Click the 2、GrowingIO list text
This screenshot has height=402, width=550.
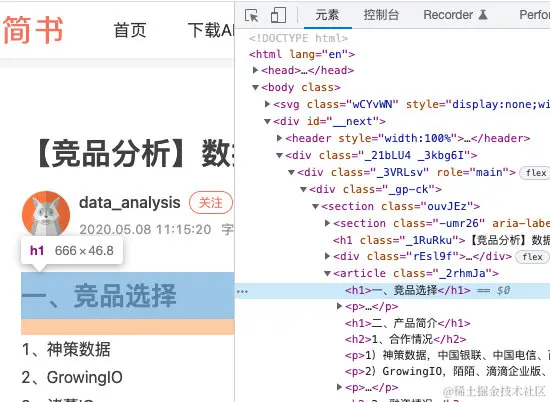(72, 377)
